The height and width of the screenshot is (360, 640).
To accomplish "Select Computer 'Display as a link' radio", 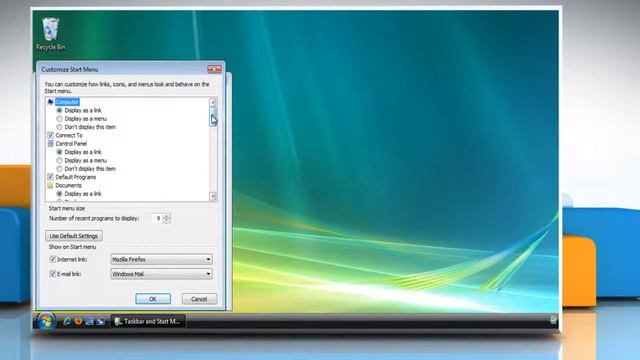I will pos(60,110).
